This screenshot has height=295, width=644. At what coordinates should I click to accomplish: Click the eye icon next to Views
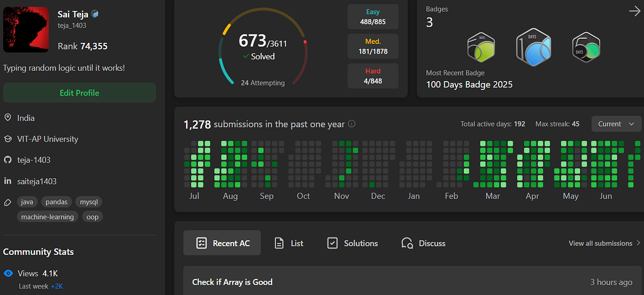8,273
